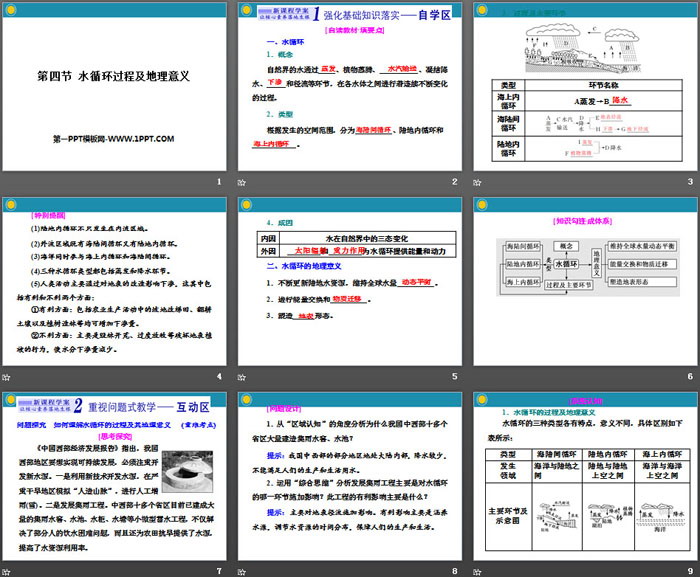Click the 一、水循环 heading on slide 2

click(x=285, y=42)
